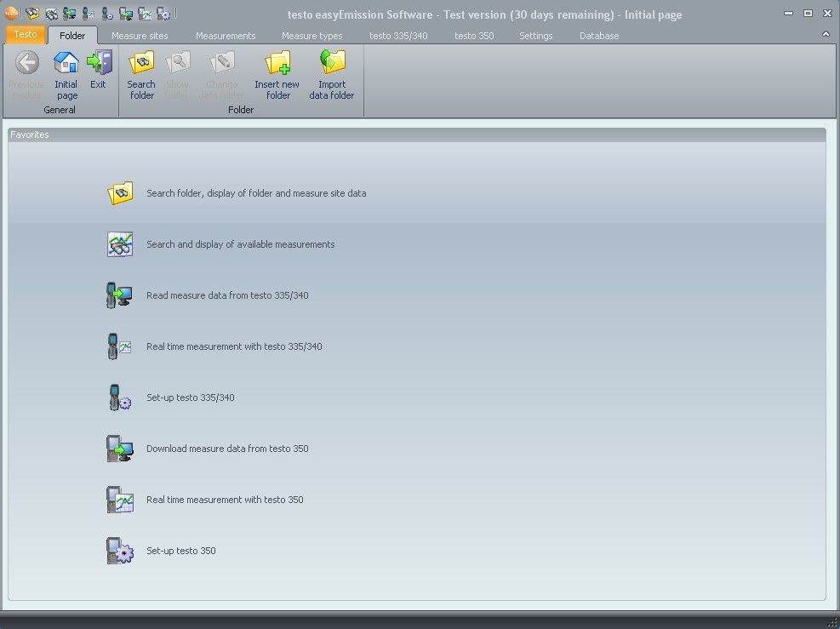
Task: Select Insert new folder
Action: click(277, 72)
